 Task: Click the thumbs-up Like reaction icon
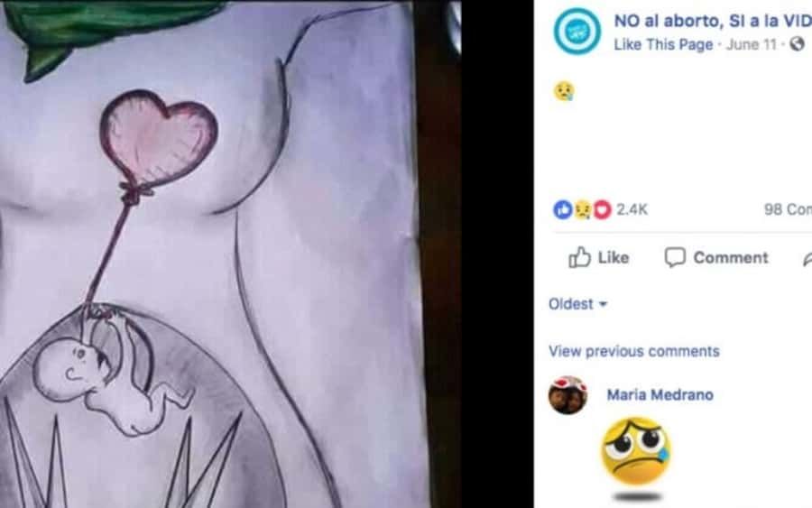[562, 209]
